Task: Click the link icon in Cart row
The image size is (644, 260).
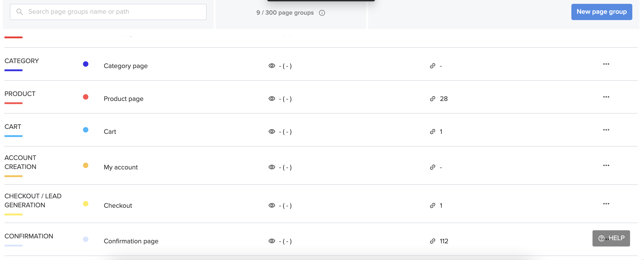Action: click(432, 132)
